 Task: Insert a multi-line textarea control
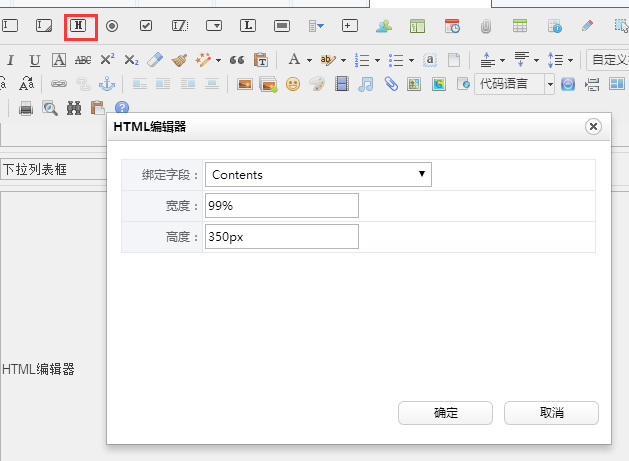click(44, 26)
